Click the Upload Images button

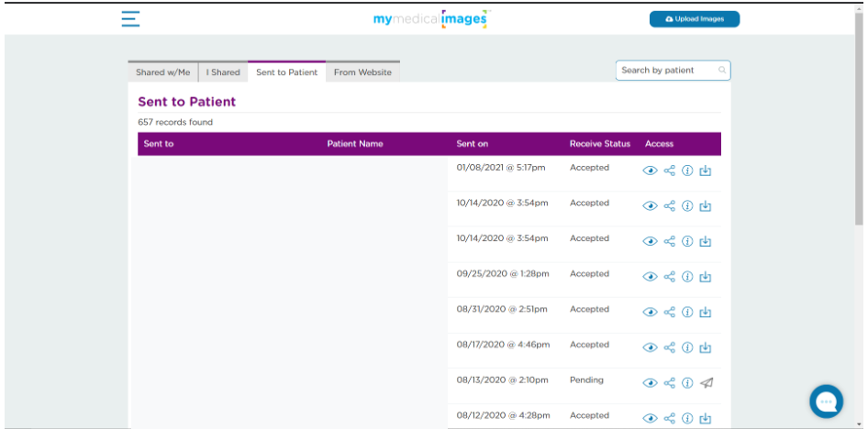coord(695,19)
